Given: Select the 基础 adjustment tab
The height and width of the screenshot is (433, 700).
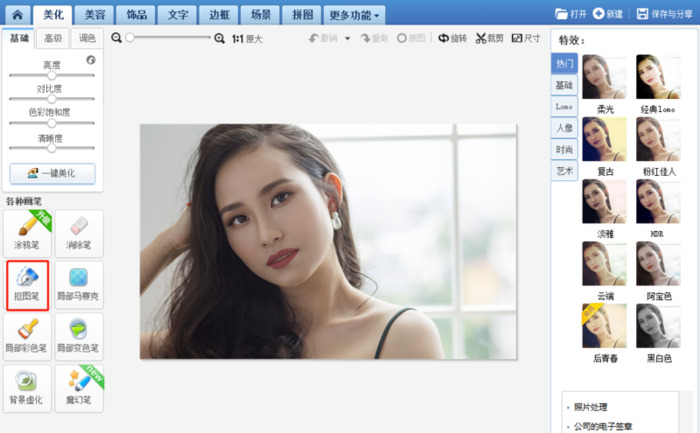Looking at the screenshot, I should (x=19, y=38).
